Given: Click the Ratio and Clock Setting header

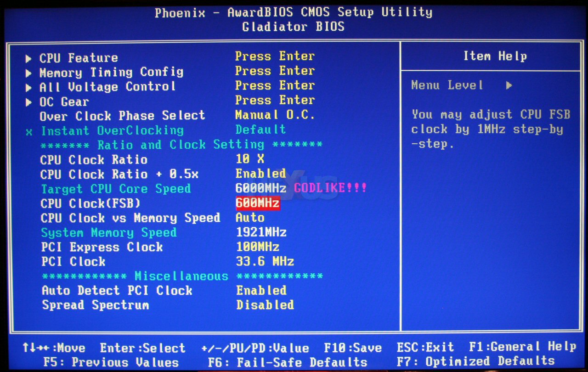Looking at the screenshot, I should pyautogui.click(x=181, y=145).
